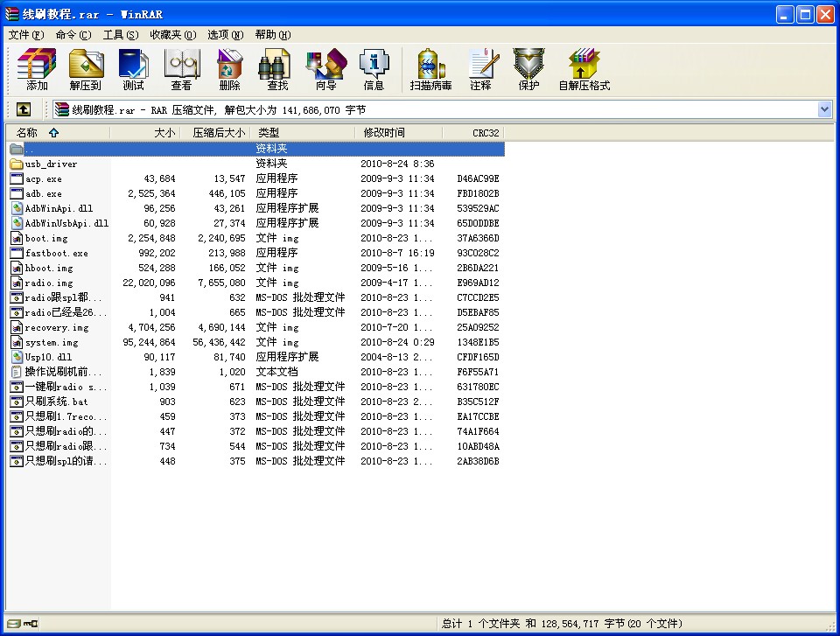This screenshot has height=636, width=840.
Task: Click the recovery.img file icon
Action: (x=17, y=327)
